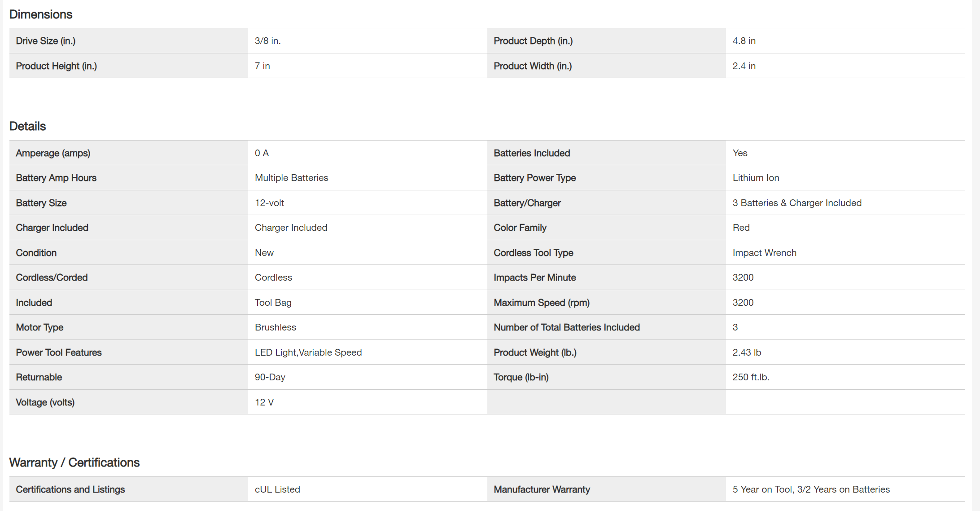Click the Manufacturer Warranty label
This screenshot has width=980, height=511.
tap(542, 489)
